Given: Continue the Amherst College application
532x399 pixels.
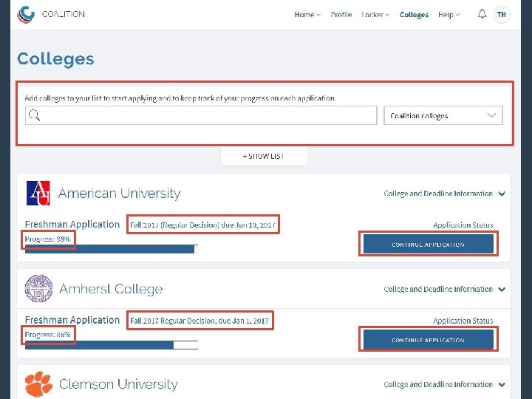Looking at the screenshot, I should tap(428, 340).
